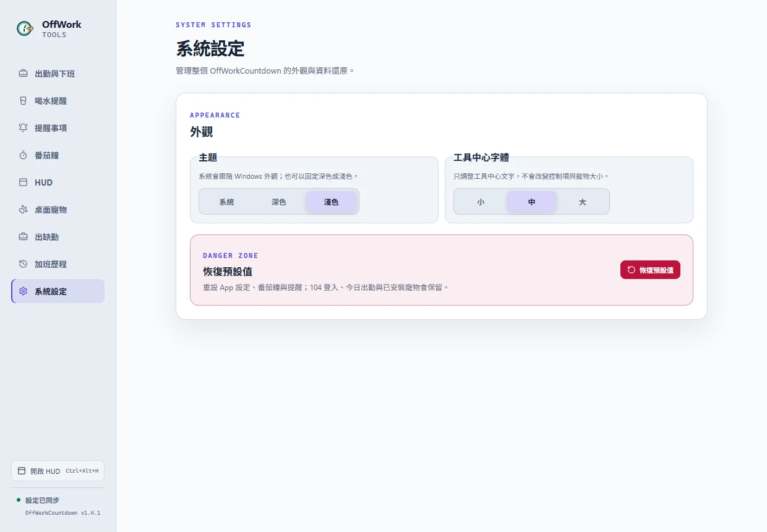767x532 pixels.
Task: Click the TOOLS text under OffWork
Action: (x=54, y=35)
